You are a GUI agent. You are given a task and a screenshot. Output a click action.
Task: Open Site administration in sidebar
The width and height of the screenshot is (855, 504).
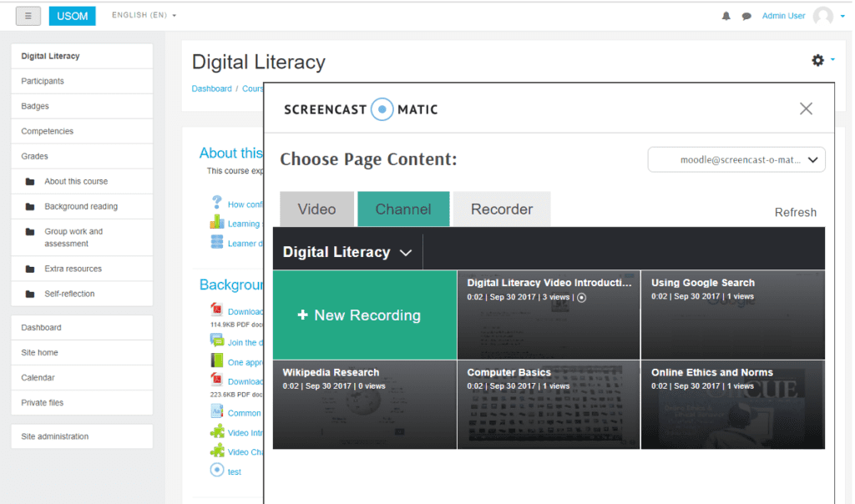pyautogui.click(x=82, y=436)
